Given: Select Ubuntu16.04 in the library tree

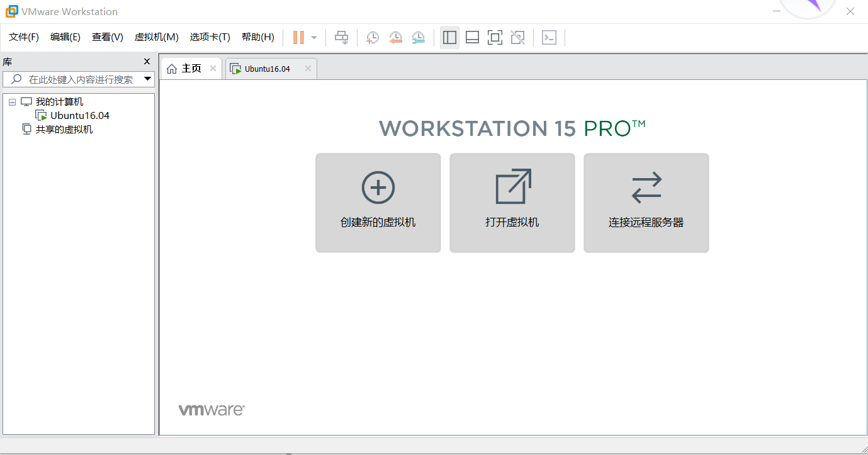Looking at the screenshot, I should (80, 116).
